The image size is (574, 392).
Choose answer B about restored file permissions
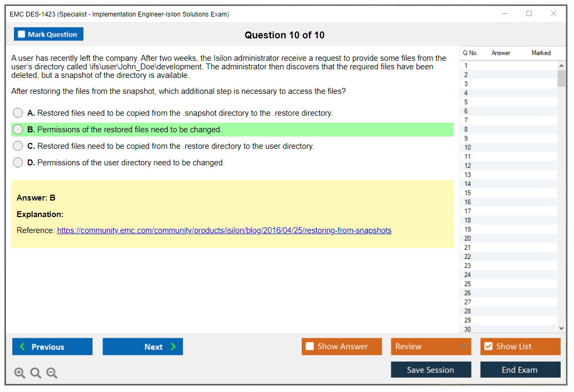pyautogui.click(x=18, y=130)
